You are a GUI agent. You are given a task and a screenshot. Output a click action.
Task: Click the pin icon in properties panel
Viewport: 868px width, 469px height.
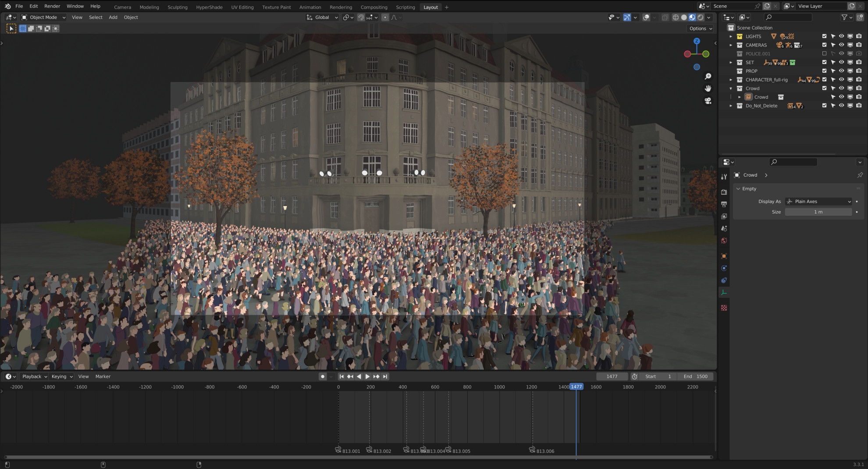click(x=860, y=175)
